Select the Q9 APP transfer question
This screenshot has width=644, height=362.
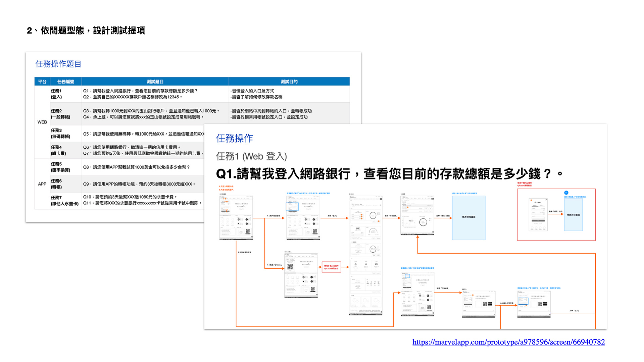pos(139,184)
